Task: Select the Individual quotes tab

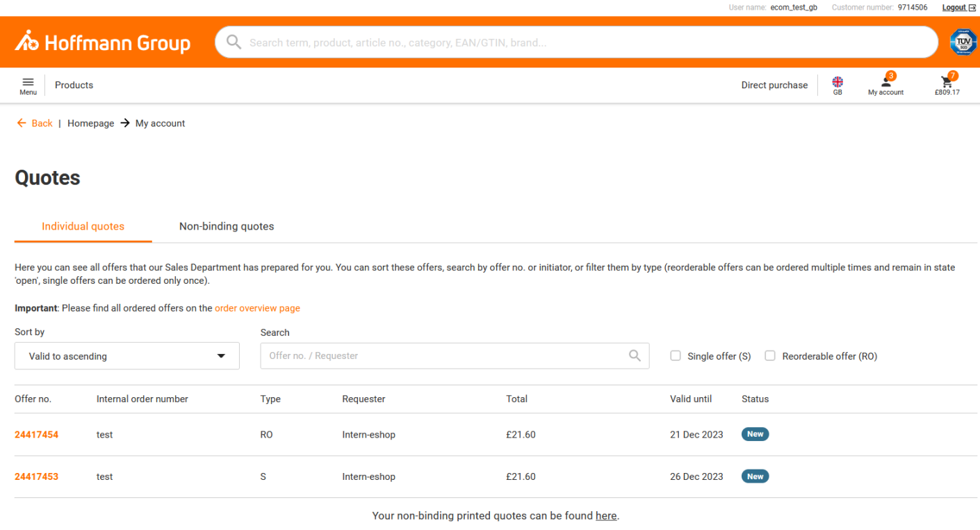Action: (x=83, y=226)
